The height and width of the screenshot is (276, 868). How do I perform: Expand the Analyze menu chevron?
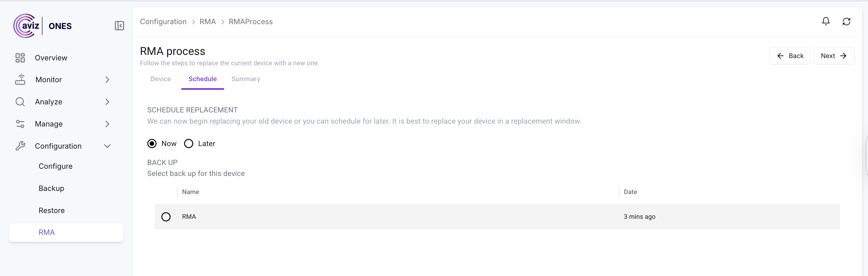(x=107, y=101)
